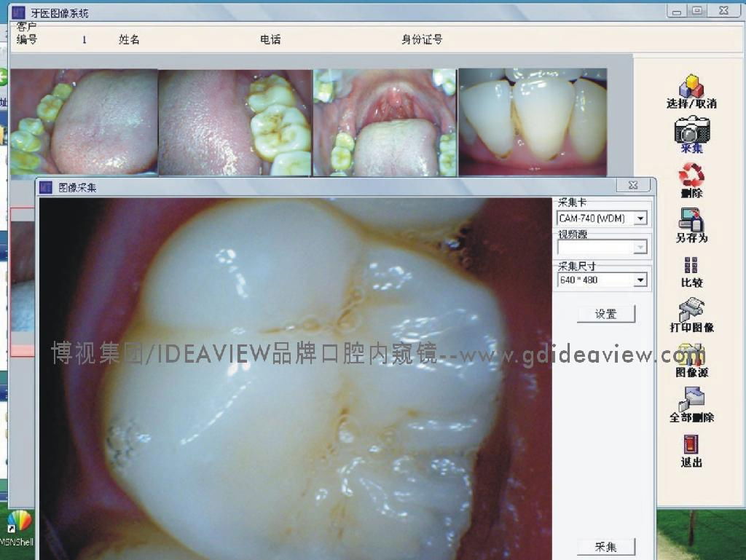The width and height of the screenshot is (746, 560).
Task: Select the molar teeth second thumbnail
Action: (x=235, y=122)
